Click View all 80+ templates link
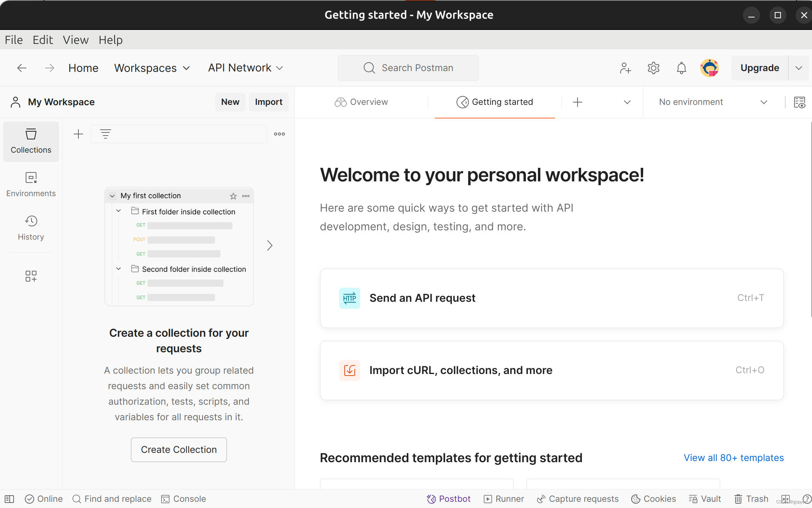This screenshot has height=508, width=812. click(x=734, y=458)
